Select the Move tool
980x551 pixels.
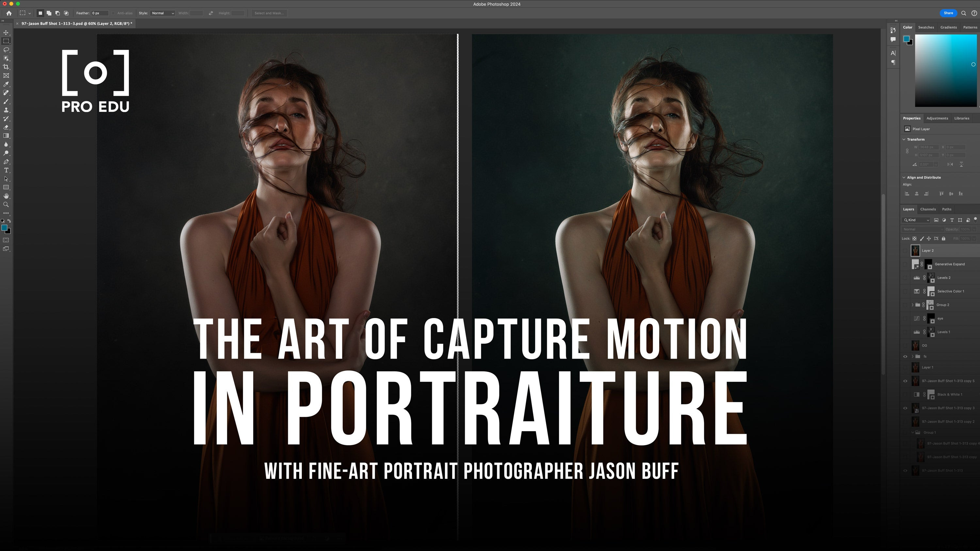[x=6, y=33]
